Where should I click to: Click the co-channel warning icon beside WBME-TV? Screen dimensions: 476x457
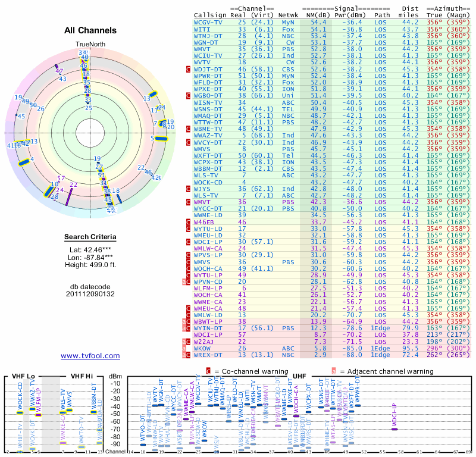(188, 129)
